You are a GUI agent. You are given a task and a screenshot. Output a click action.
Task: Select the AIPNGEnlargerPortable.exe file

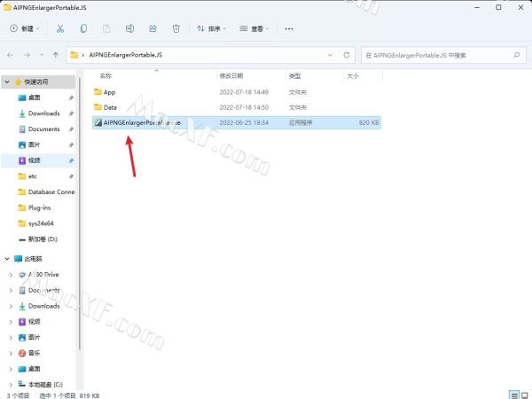(237, 122)
